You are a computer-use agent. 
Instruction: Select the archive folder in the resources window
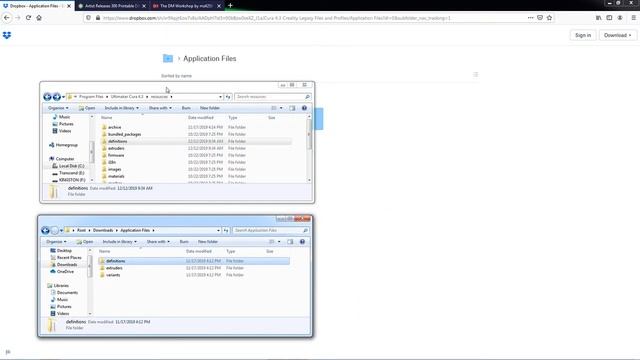click(x=114, y=127)
